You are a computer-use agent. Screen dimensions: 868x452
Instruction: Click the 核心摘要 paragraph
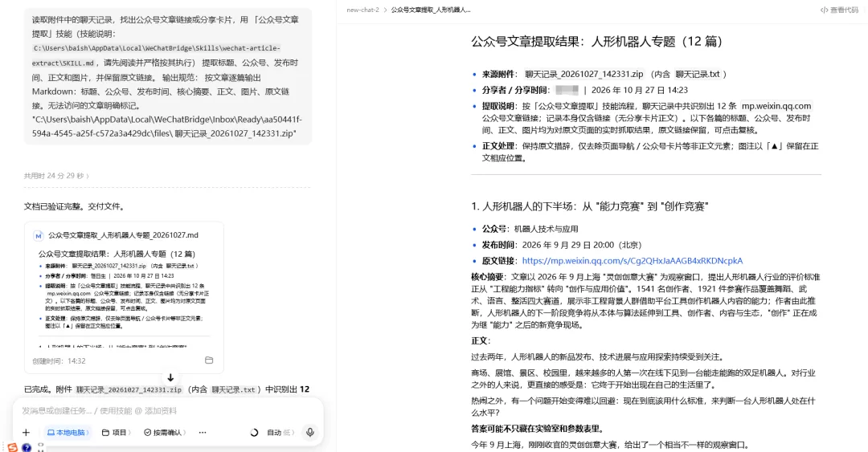click(x=645, y=300)
